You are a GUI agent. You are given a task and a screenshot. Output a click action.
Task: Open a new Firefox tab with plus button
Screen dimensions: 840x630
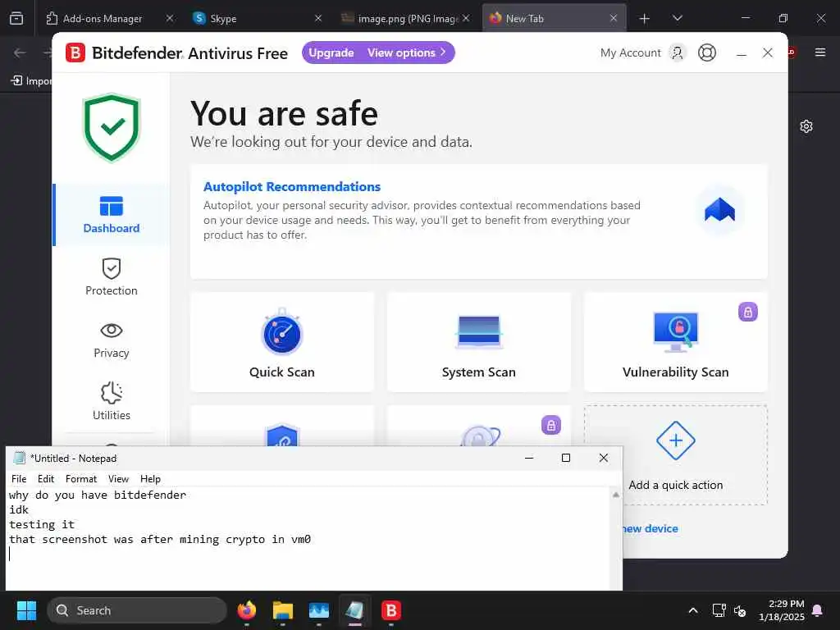(644, 19)
